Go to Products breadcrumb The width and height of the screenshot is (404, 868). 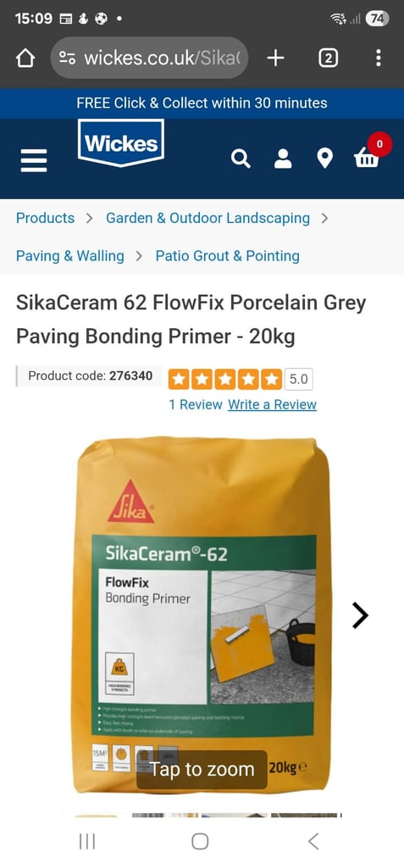pos(45,218)
